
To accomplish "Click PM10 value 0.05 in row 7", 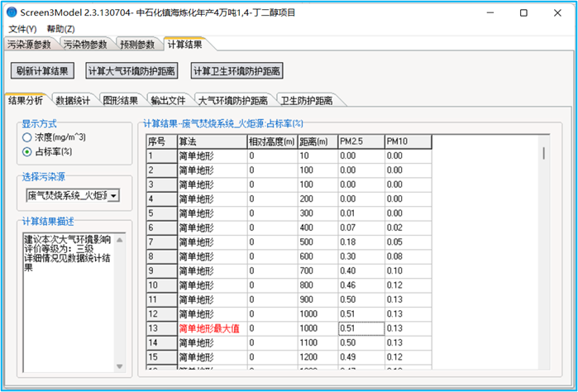I will tap(408, 242).
